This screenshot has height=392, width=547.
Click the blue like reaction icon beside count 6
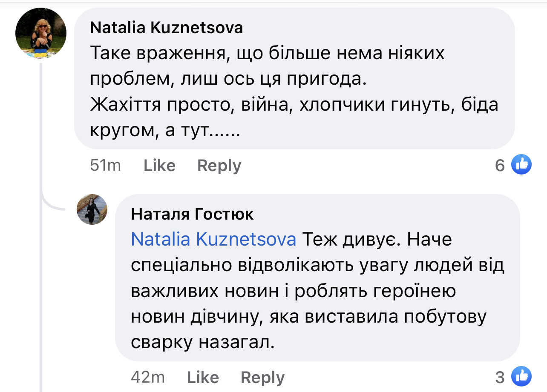(x=521, y=165)
